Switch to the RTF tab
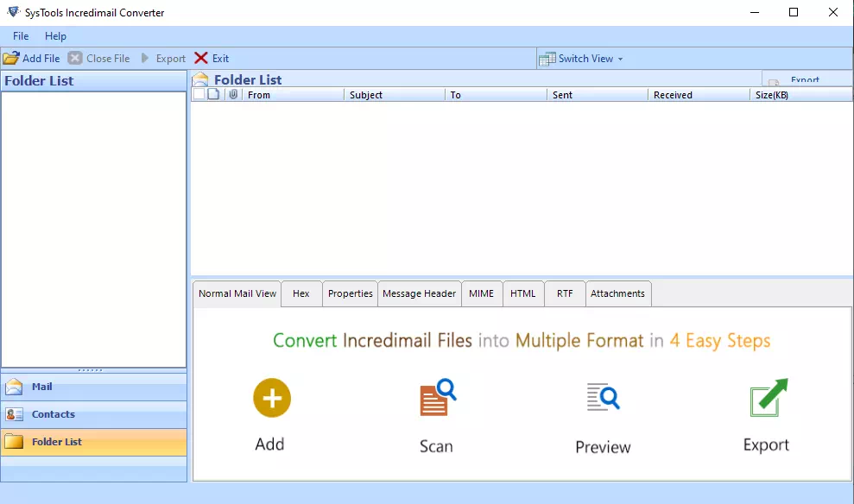 coord(565,293)
